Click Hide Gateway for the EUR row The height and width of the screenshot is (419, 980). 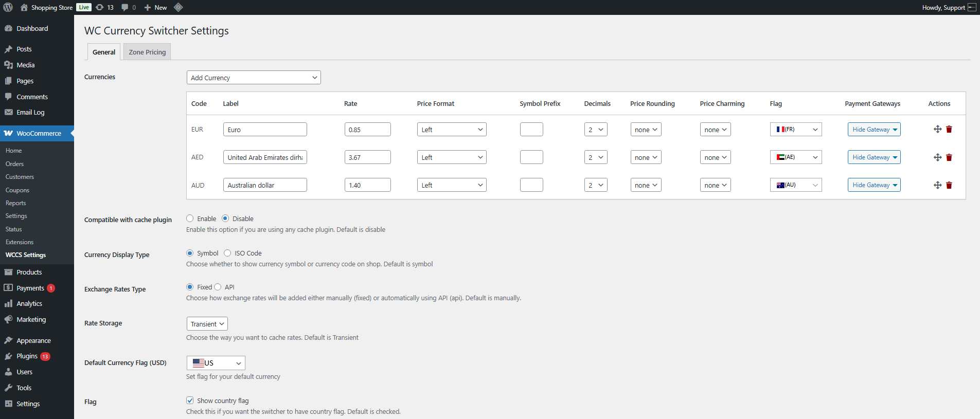tap(874, 130)
